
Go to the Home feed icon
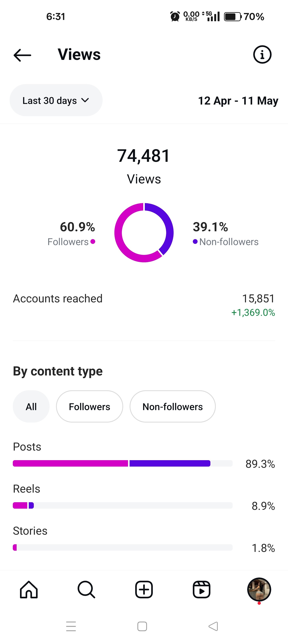click(x=29, y=590)
